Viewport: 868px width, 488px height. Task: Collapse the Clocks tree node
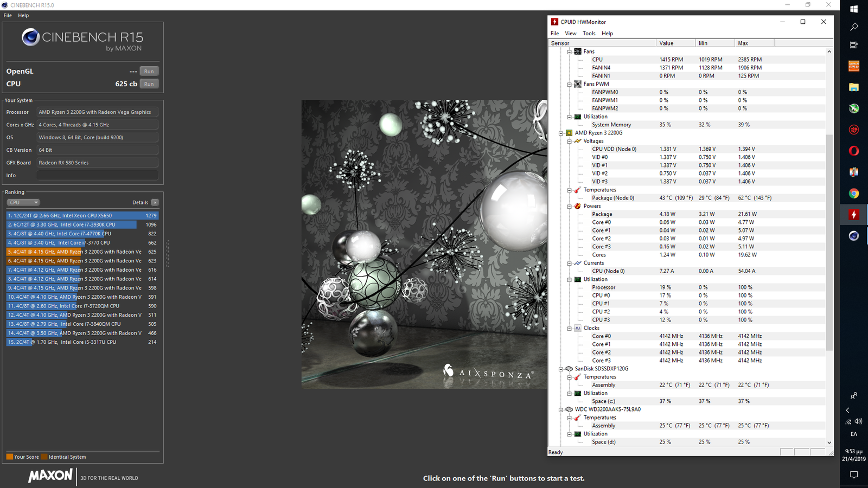point(569,329)
